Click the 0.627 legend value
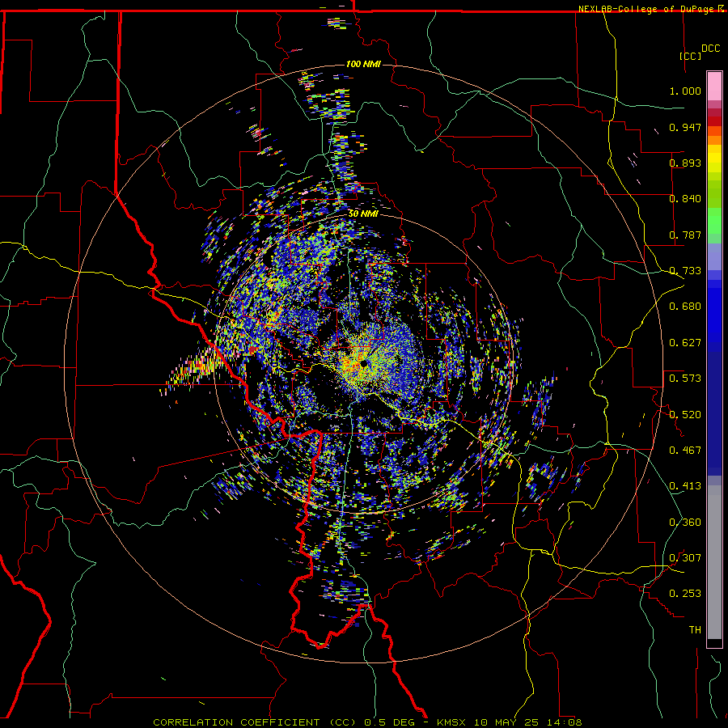728x728 pixels. point(685,343)
